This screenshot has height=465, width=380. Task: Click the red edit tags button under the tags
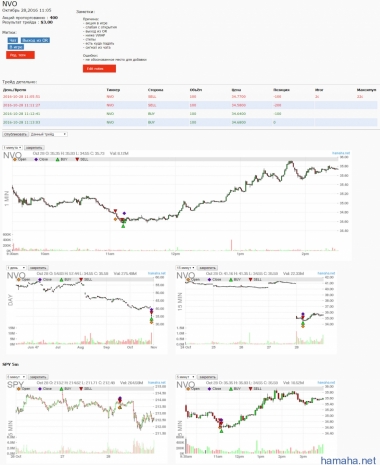tap(20, 55)
